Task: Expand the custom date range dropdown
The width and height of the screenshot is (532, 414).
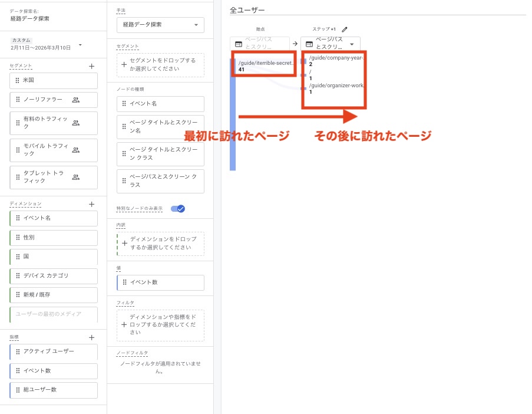Action: (80, 44)
